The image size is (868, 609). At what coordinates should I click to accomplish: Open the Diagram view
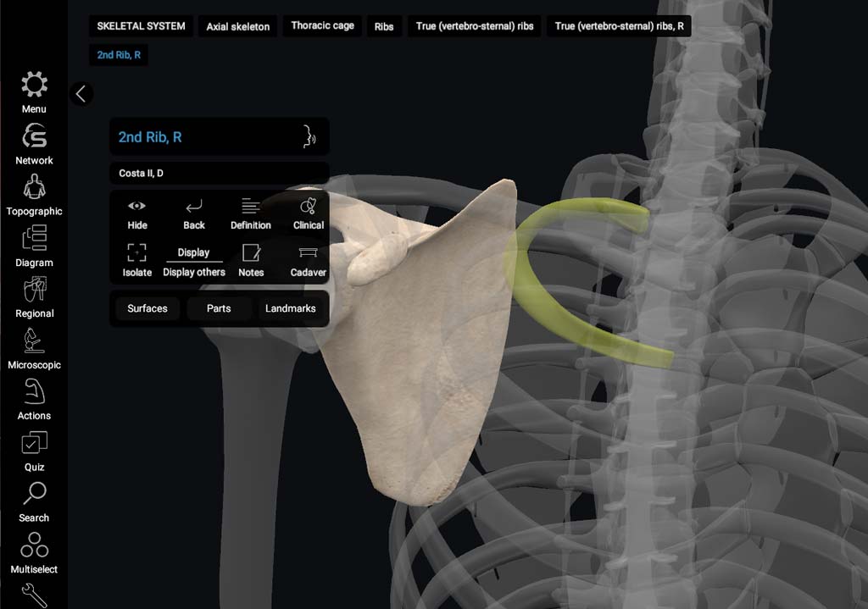(34, 246)
